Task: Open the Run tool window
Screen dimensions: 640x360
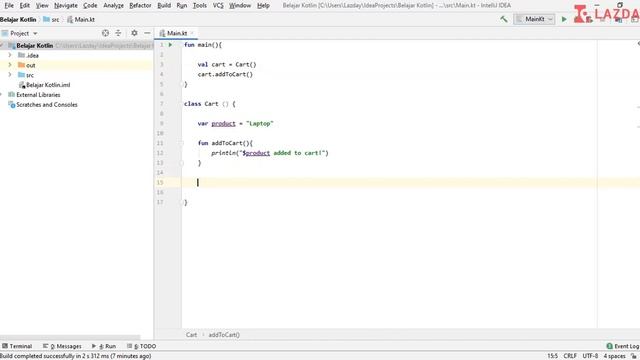Action: [x=104, y=346]
